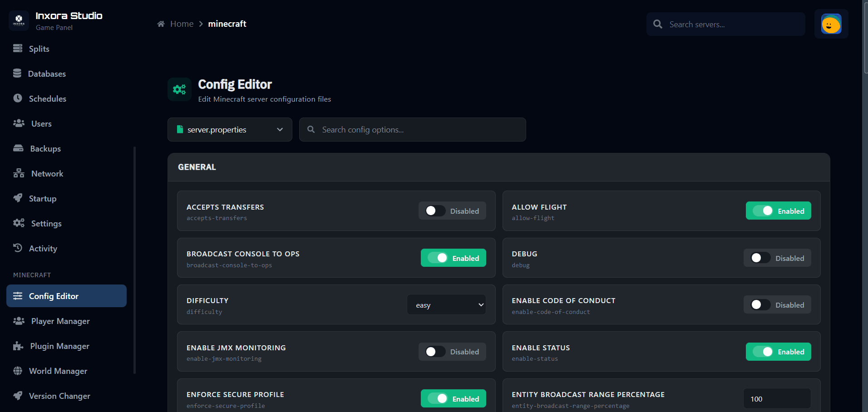Click the Users sidebar icon

18,123
